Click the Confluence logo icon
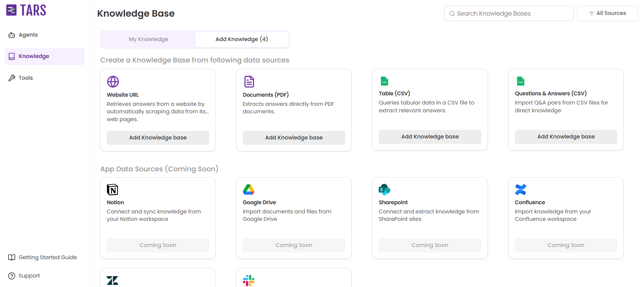 pos(520,190)
